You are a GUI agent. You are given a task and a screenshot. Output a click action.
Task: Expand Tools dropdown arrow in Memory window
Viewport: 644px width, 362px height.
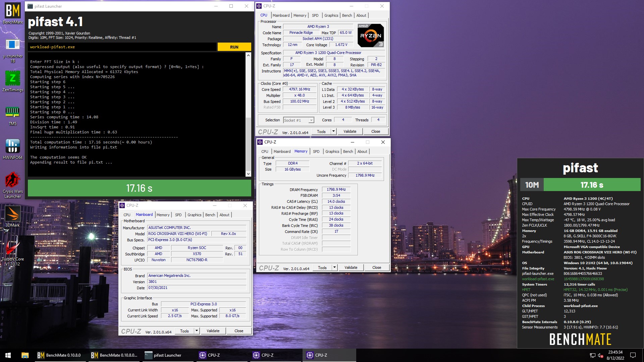(334, 267)
